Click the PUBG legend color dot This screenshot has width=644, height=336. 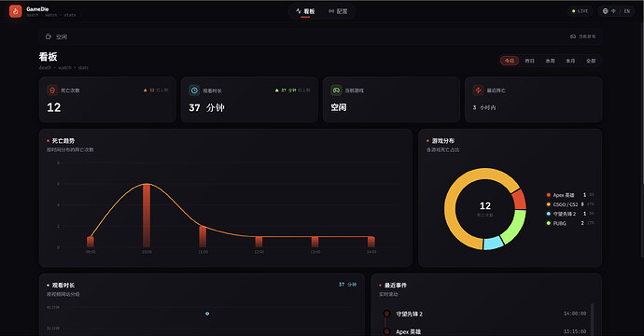click(x=548, y=223)
